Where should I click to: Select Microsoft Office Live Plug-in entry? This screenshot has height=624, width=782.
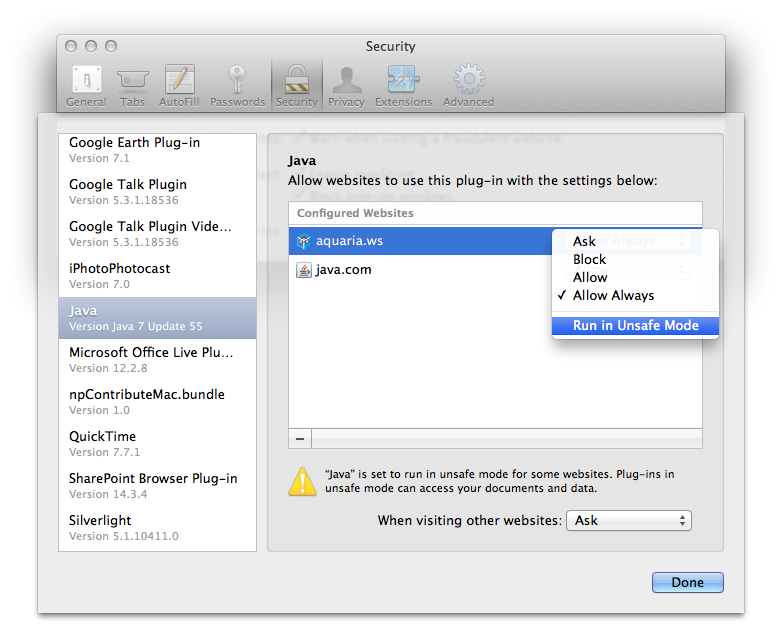click(158, 360)
